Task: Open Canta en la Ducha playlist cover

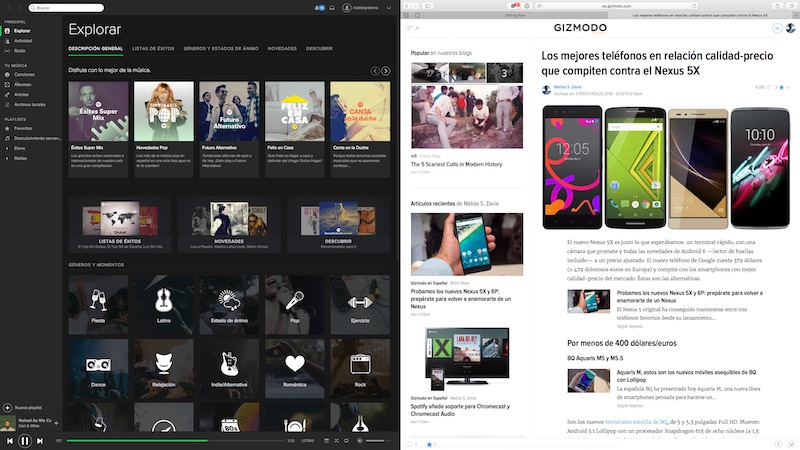Action: 360,111
